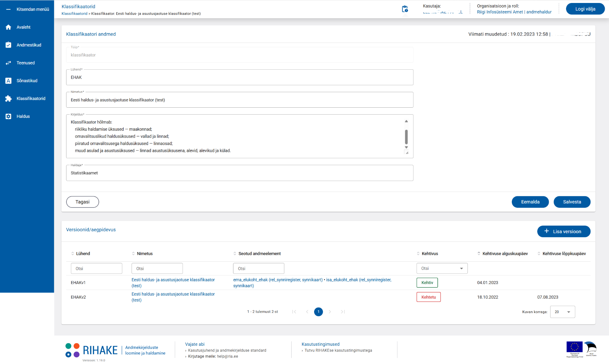This screenshot has height=364, width=609.
Task: Click the Salvesta button
Action: click(x=572, y=202)
